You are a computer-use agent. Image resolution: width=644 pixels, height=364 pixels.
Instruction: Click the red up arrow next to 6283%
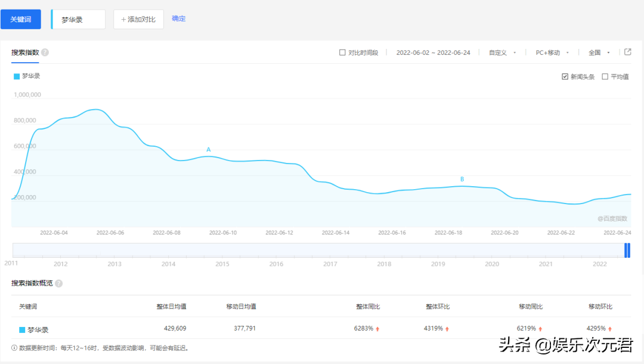tap(377, 329)
